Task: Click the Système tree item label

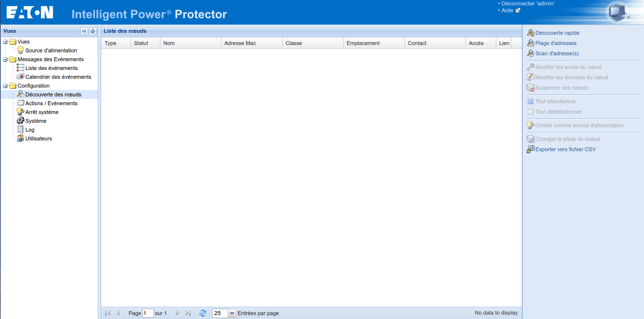Action: tap(36, 121)
